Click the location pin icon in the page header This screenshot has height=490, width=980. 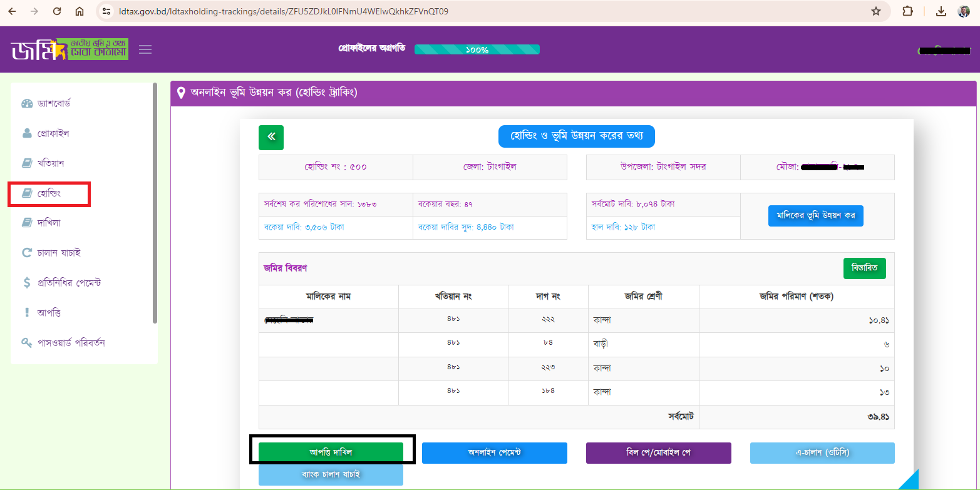pyautogui.click(x=181, y=93)
